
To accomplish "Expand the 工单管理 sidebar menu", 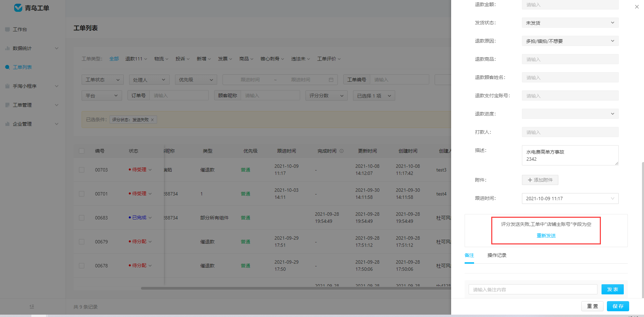I will click(x=33, y=105).
